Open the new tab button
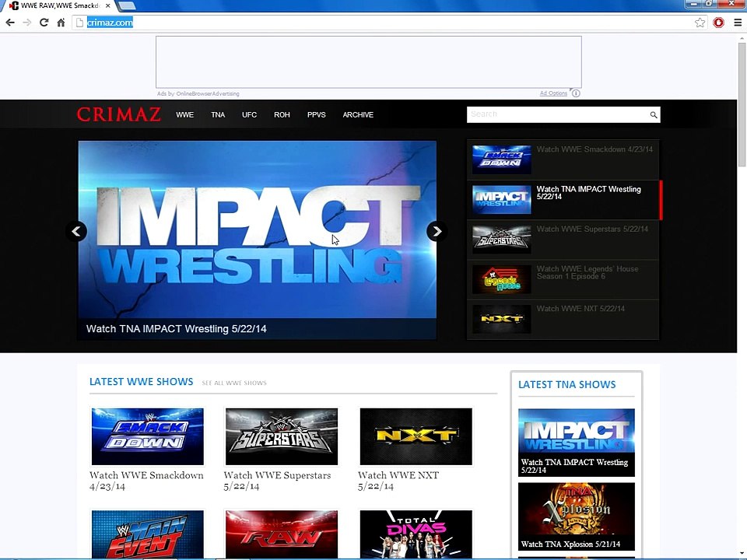 pyautogui.click(x=126, y=5)
